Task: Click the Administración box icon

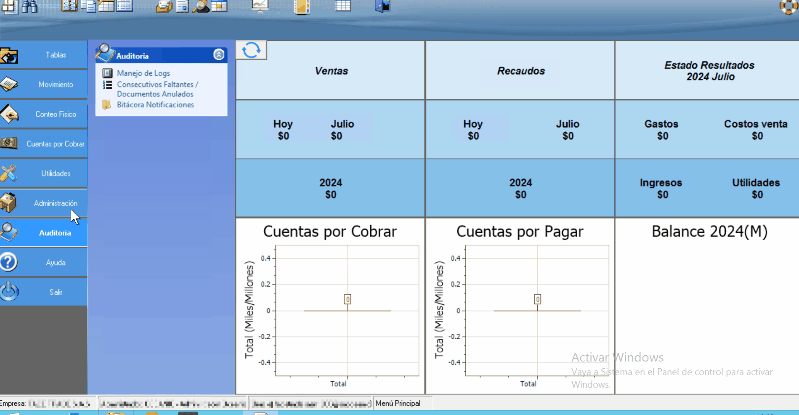Action: pos(9,203)
